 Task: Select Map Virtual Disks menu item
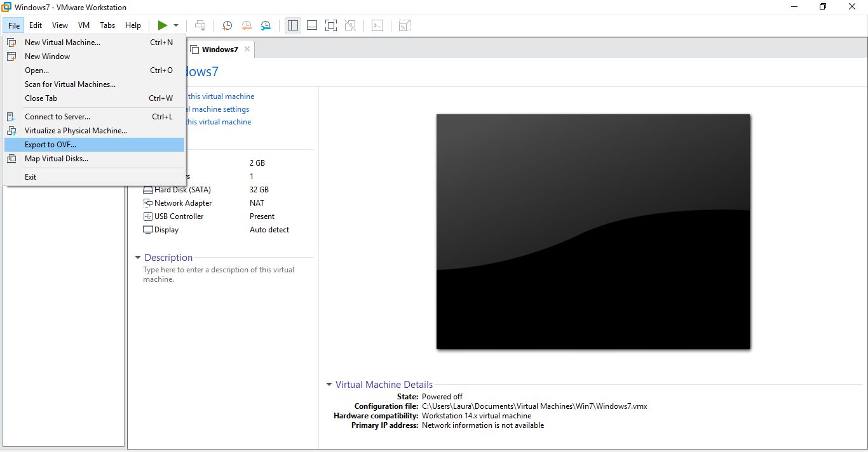click(x=56, y=159)
